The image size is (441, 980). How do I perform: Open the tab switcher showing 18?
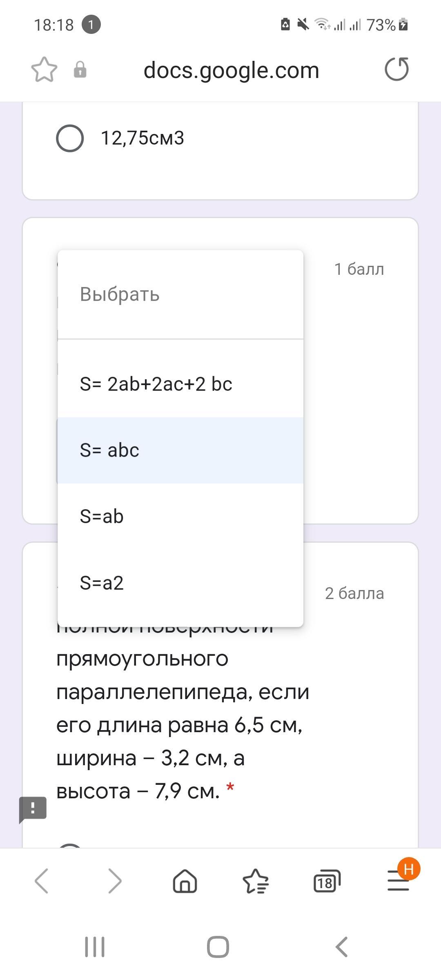(327, 881)
